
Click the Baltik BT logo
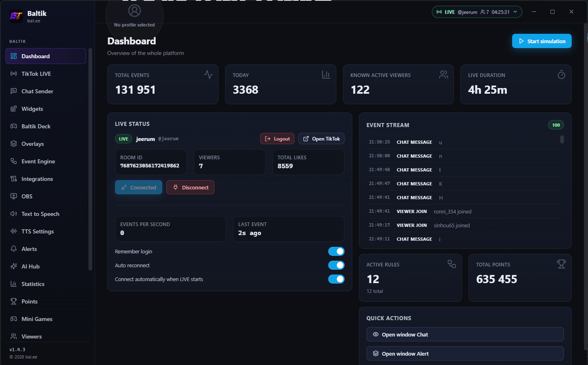click(16, 16)
